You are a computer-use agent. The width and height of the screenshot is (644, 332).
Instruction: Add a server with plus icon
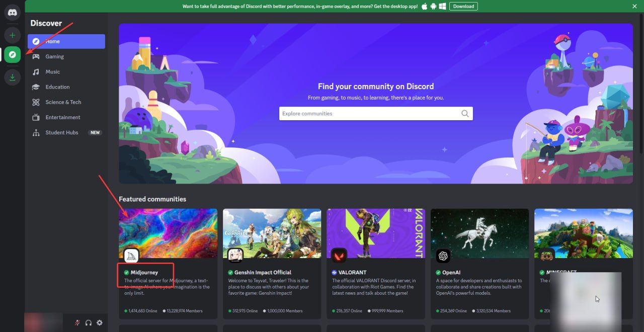(x=12, y=35)
